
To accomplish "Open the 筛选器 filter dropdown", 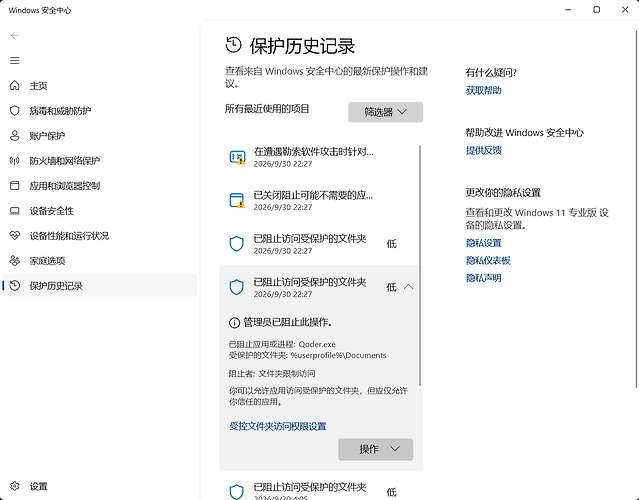I will click(386, 112).
